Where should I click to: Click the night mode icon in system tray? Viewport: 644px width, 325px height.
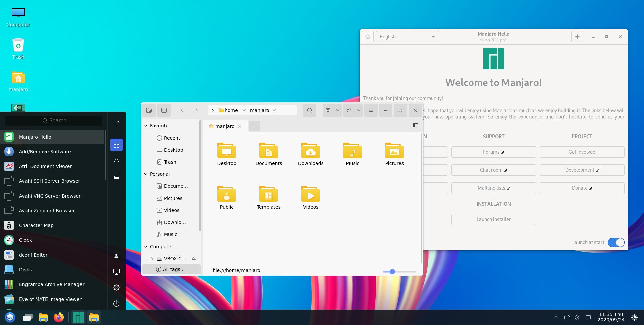(x=634, y=317)
